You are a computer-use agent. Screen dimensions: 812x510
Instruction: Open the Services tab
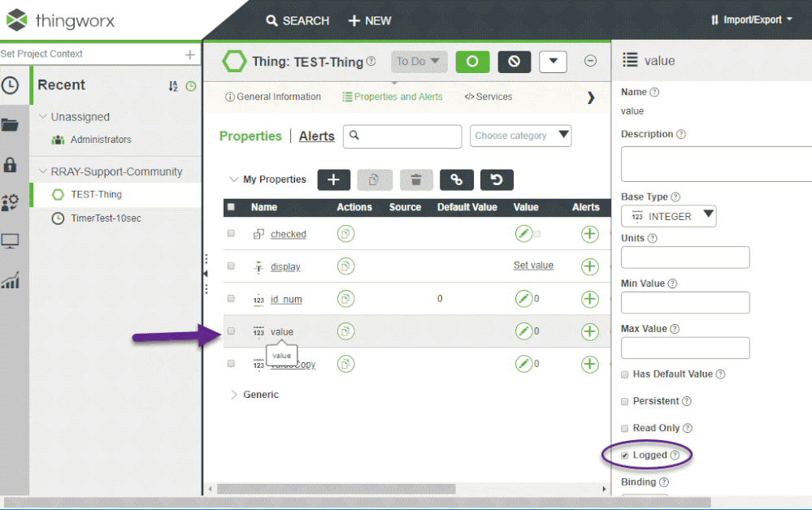[489, 97]
